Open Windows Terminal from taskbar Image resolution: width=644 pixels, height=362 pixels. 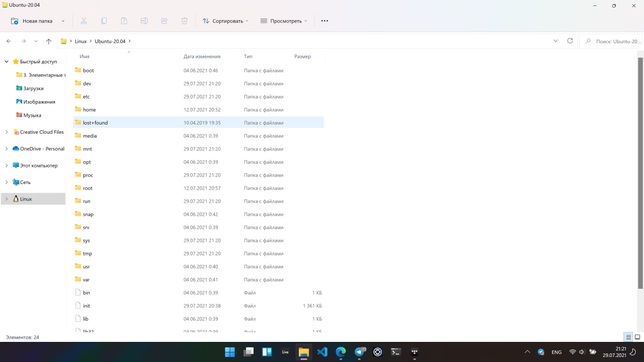(396, 352)
